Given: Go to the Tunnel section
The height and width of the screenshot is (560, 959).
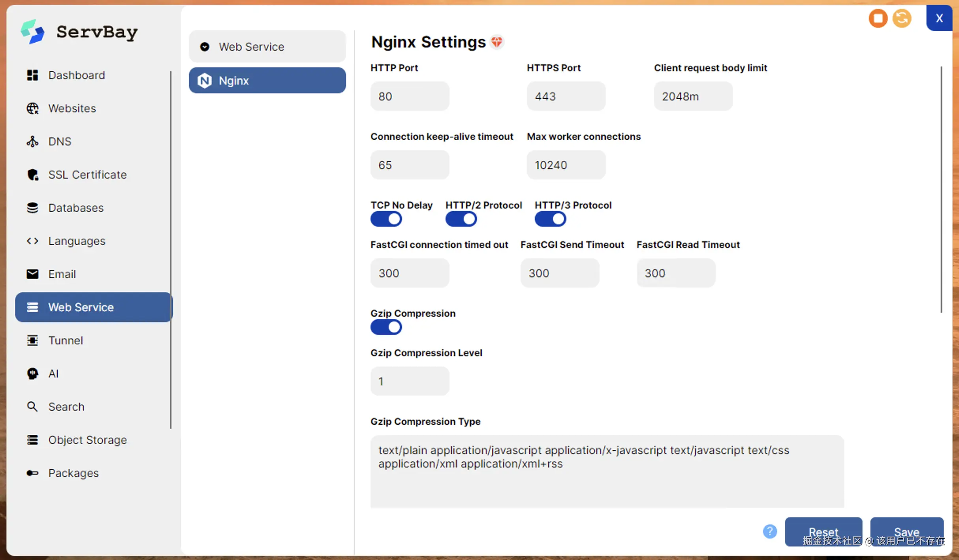Looking at the screenshot, I should (66, 340).
